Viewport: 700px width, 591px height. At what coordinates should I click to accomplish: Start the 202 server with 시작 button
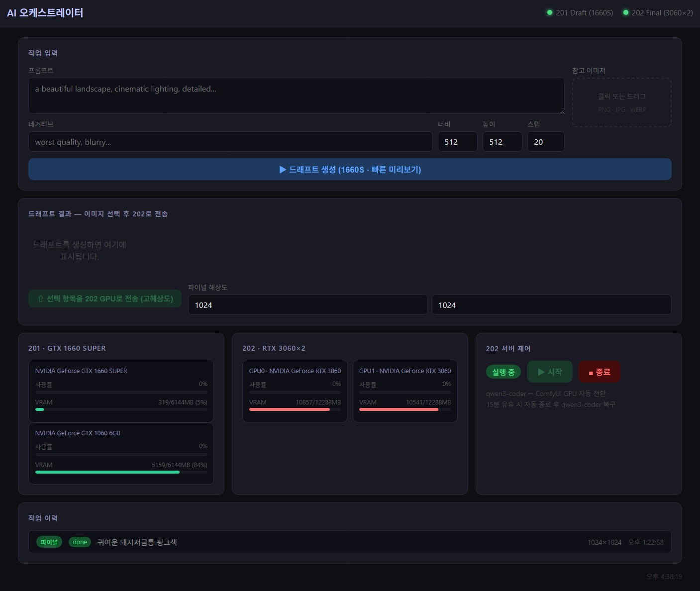click(550, 372)
